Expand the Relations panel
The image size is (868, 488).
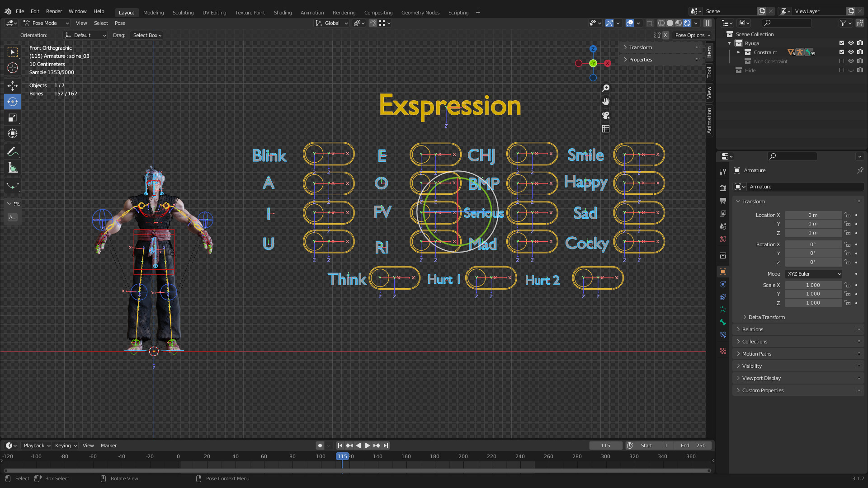click(753, 329)
